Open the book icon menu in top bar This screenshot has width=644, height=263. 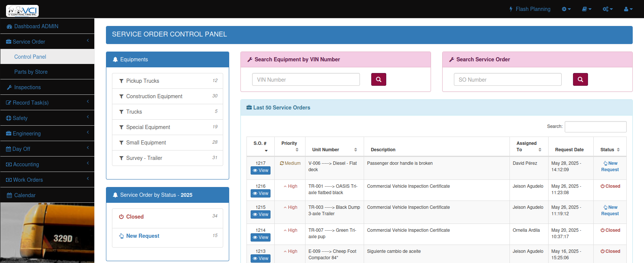(587, 9)
